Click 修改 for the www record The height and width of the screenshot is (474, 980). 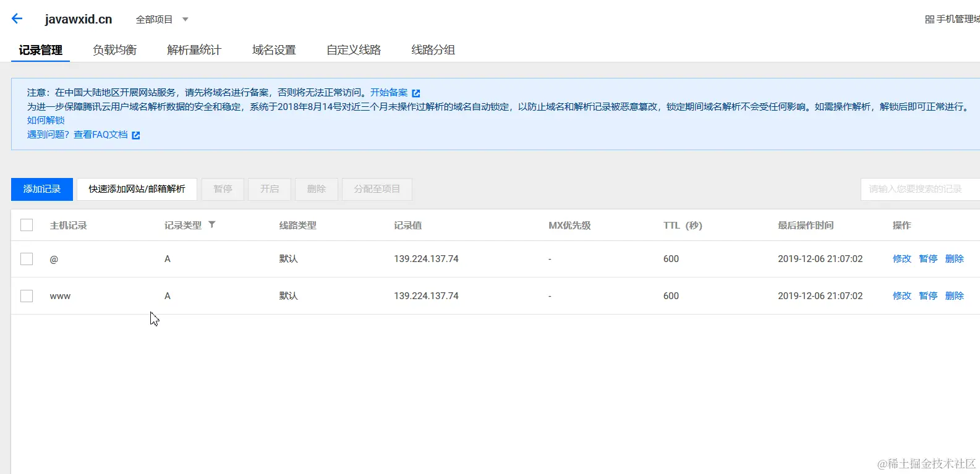pos(902,296)
